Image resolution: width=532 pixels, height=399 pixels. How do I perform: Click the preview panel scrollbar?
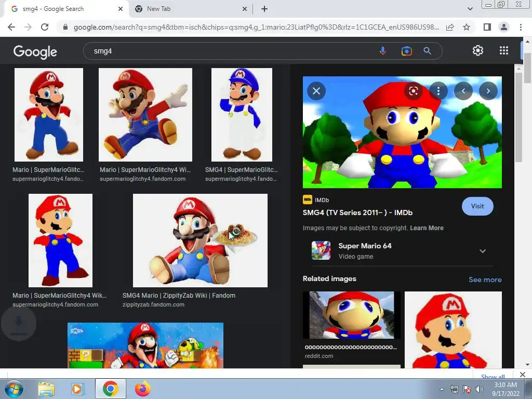[x=518, y=117]
